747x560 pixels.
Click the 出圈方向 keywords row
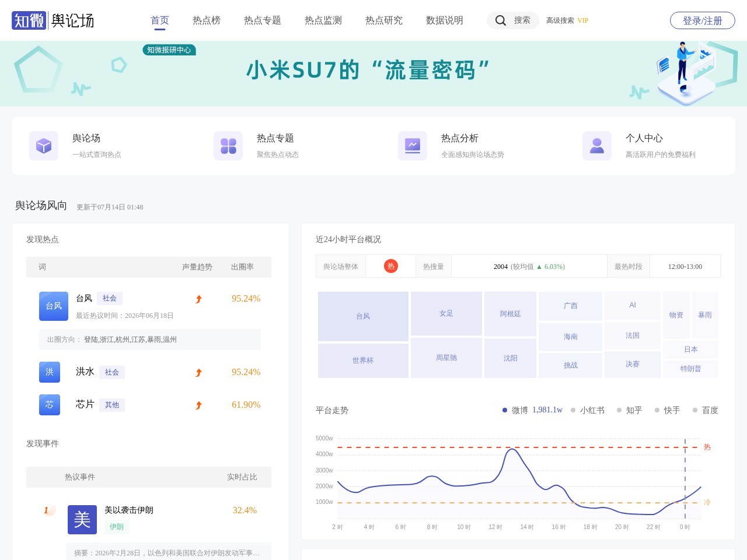click(x=150, y=339)
